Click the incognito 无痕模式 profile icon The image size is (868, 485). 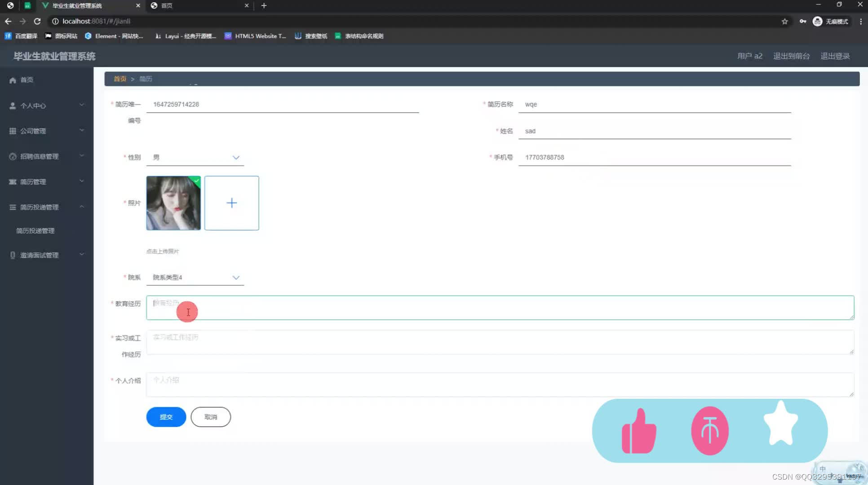[x=817, y=21]
